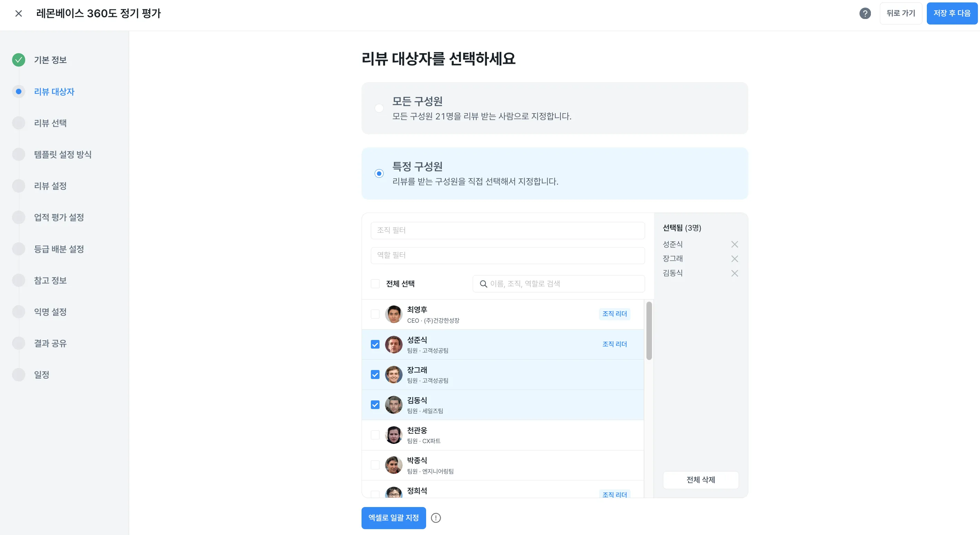Click the green check icon for 기본 정보
The height and width of the screenshot is (535, 980).
[18, 60]
